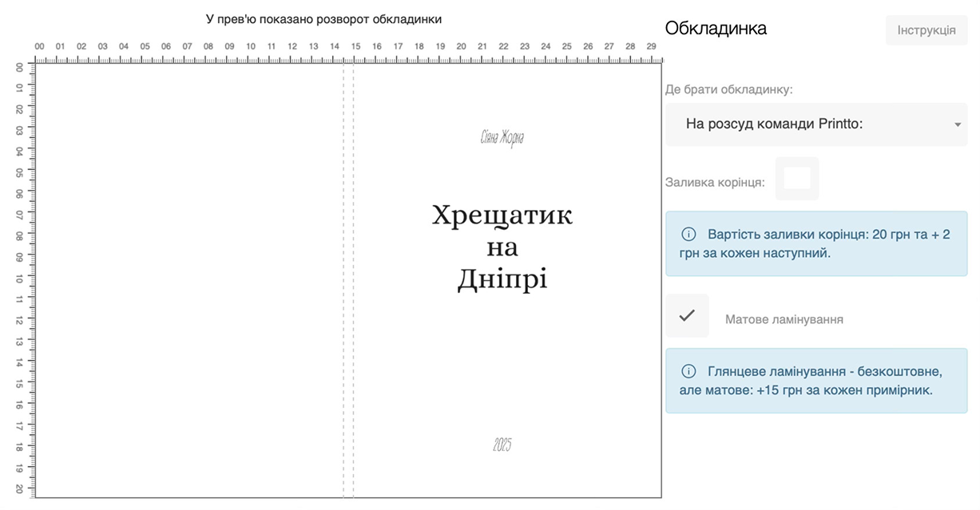
Task: Click the info icon in the glossy lamination notice
Action: click(x=688, y=372)
